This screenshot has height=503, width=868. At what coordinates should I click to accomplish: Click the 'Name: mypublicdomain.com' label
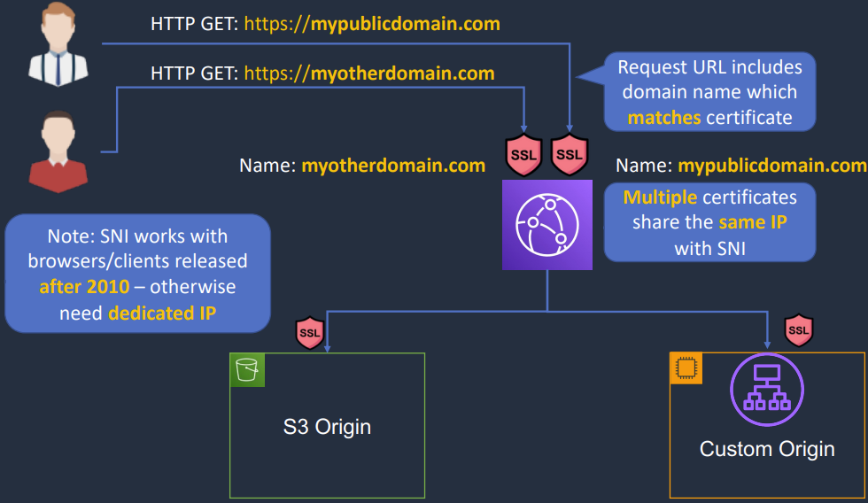740,166
